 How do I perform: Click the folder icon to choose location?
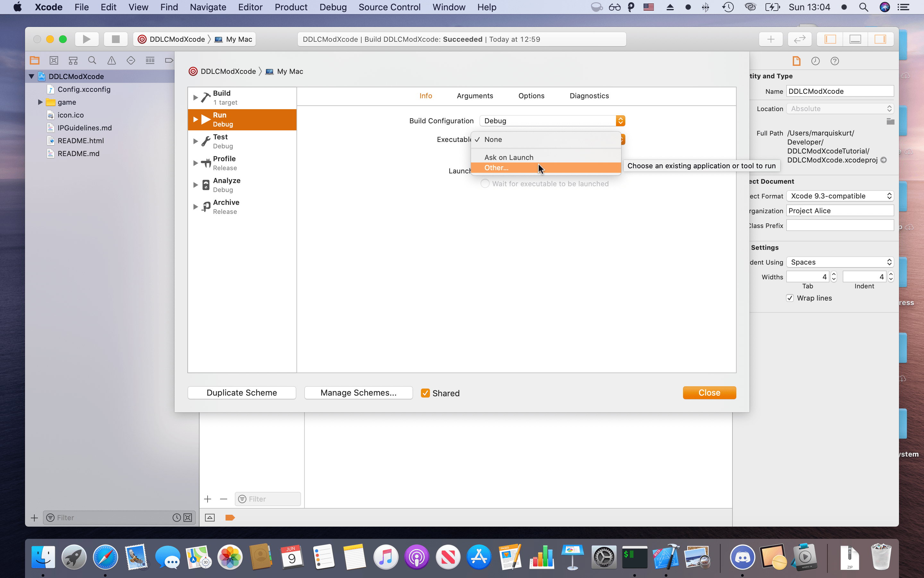click(x=890, y=122)
